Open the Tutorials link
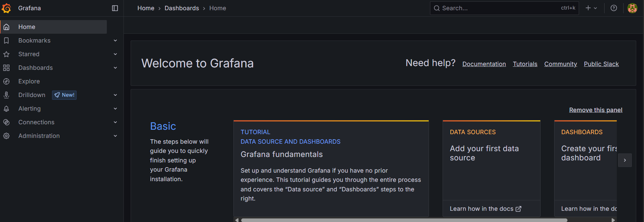The height and width of the screenshot is (222, 644). pyautogui.click(x=525, y=64)
